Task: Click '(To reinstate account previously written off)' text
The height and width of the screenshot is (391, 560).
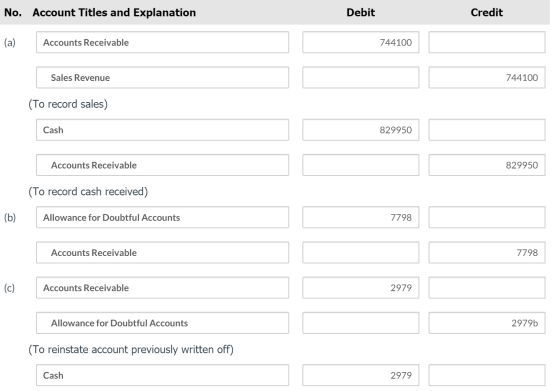Action: click(x=131, y=349)
